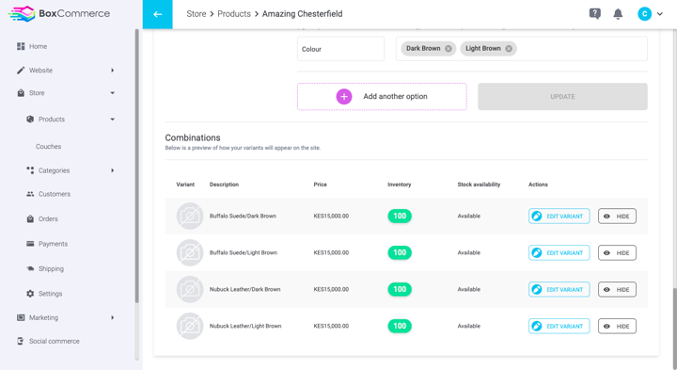
Task: Edit the Nubuck Leather/Light Brown variant
Action: 559,326
